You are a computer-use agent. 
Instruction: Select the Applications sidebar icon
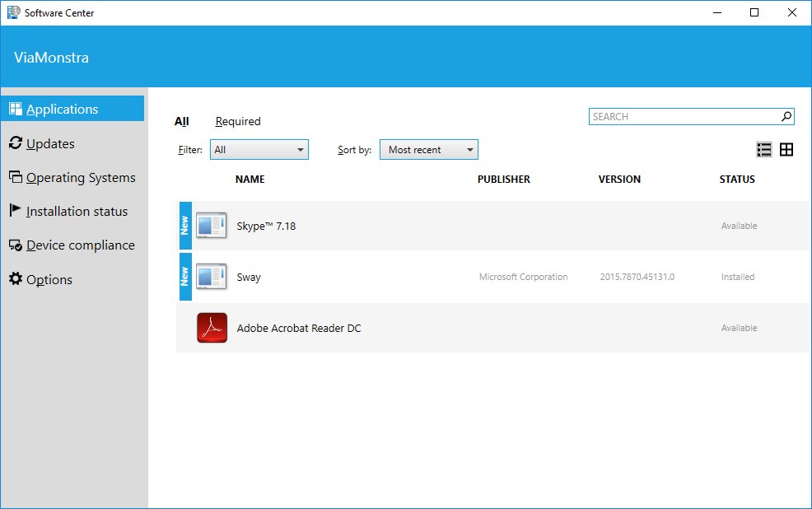coord(16,108)
